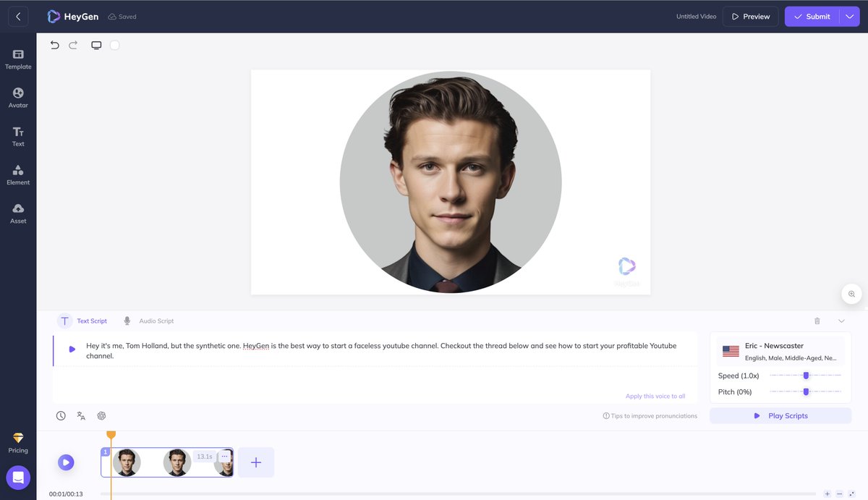The height and width of the screenshot is (500, 868).
Task: Click into the script text field
Action: [x=381, y=351]
